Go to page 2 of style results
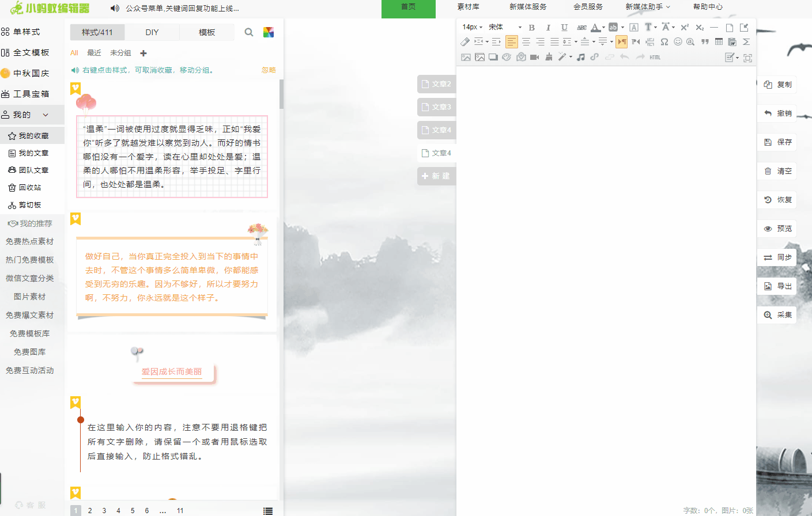This screenshot has width=812, height=516. click(89, 510)
